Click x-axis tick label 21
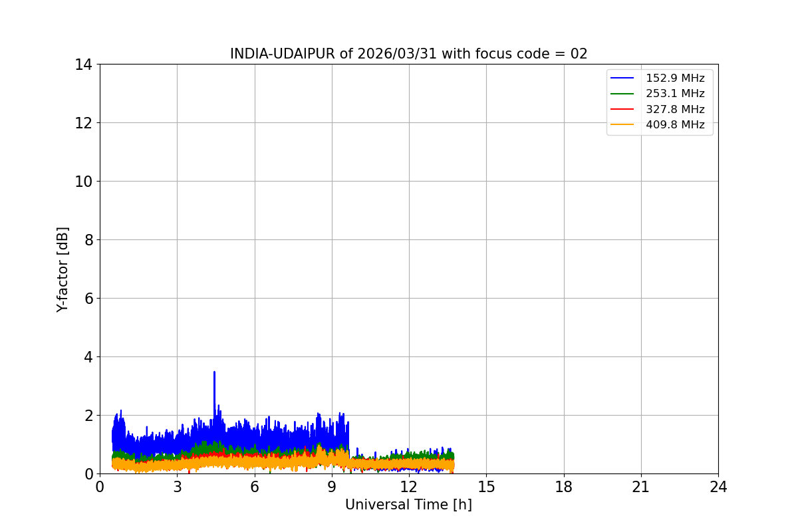798x532 pixels. pyautogui.click(x=641, y=487)
